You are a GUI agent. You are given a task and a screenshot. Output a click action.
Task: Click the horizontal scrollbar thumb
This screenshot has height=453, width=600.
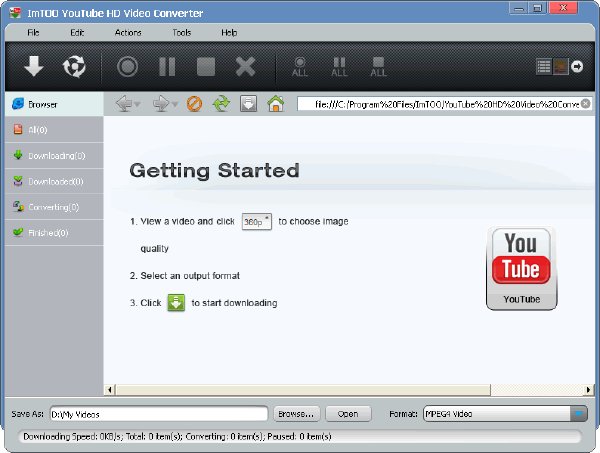point(303,390)
